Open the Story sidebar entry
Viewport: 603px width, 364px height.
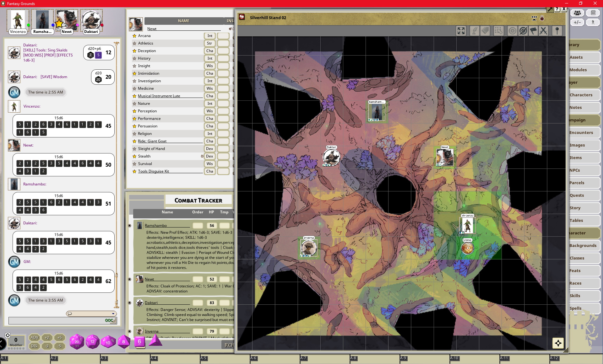tap(584, 208)
